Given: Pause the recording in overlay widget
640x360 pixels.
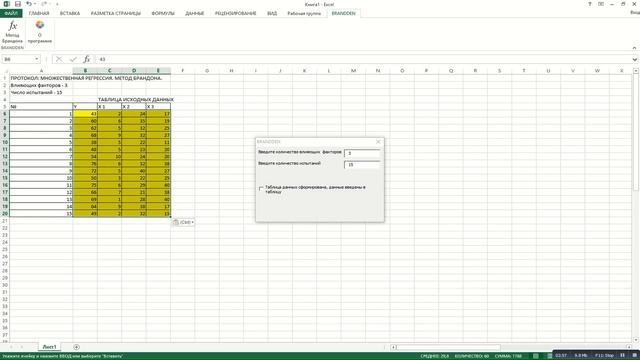Looking at the screenshot, I should click(622, 356).
